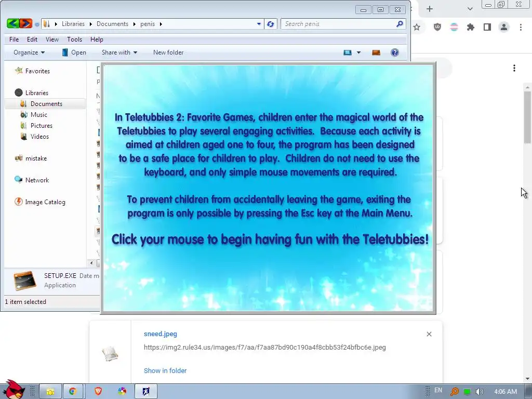This screenshot has height=399, width=532.
Task: Select Documents library in the sidebar
Action: (46, 104)
